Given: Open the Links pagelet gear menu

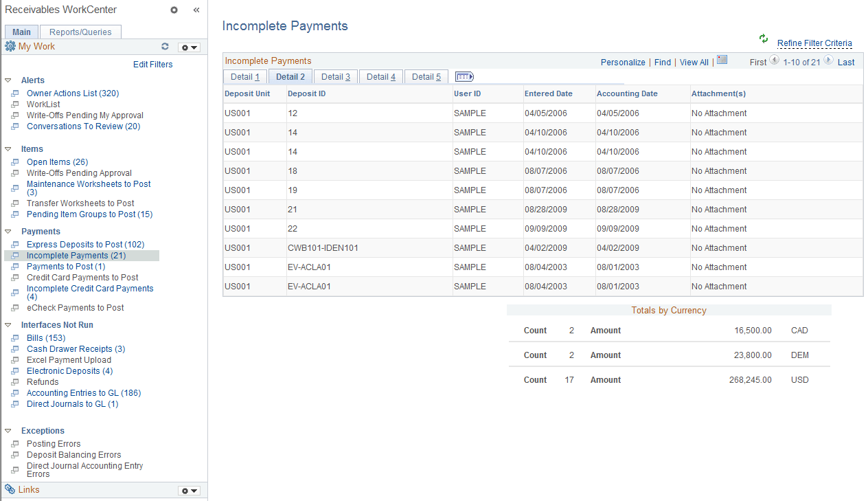Looking at the screenshot, I should (189, 489).
